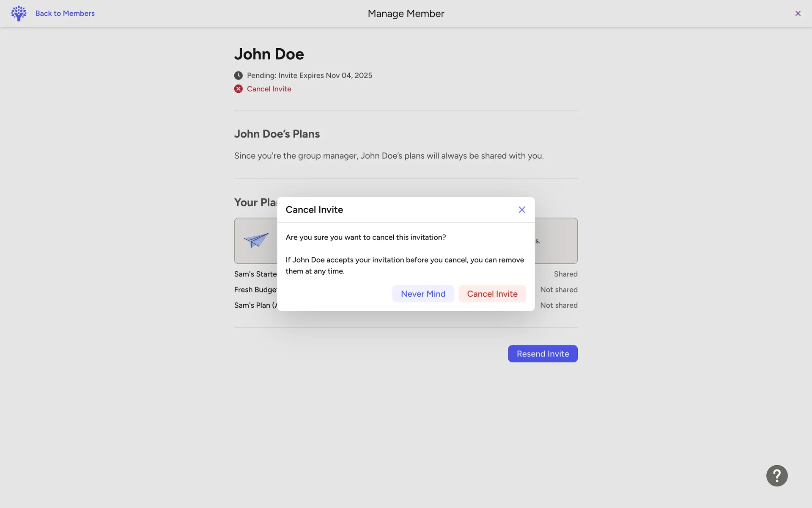Select the Fresh Budget plan row
The image size is (812, 508).
point(255,290)
